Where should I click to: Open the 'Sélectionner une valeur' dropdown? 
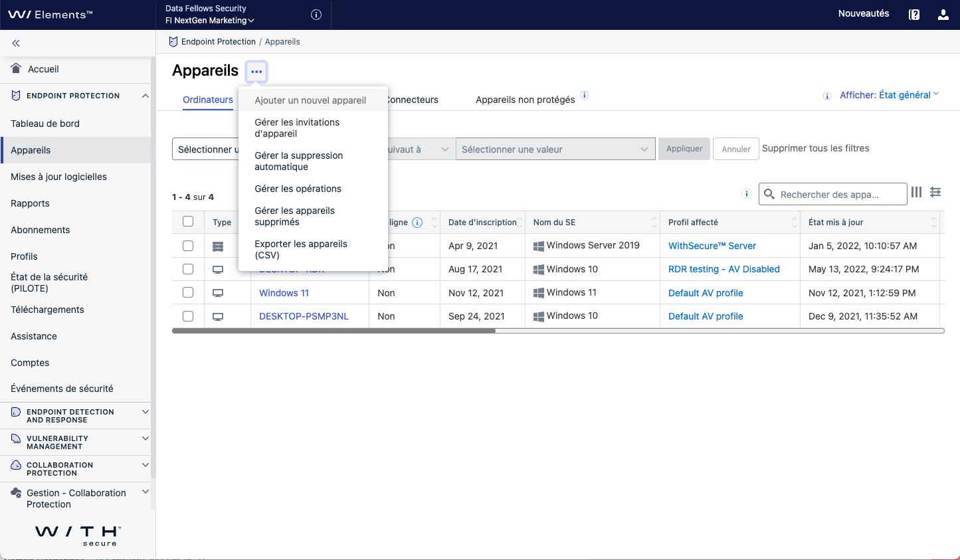pos(555,149)
